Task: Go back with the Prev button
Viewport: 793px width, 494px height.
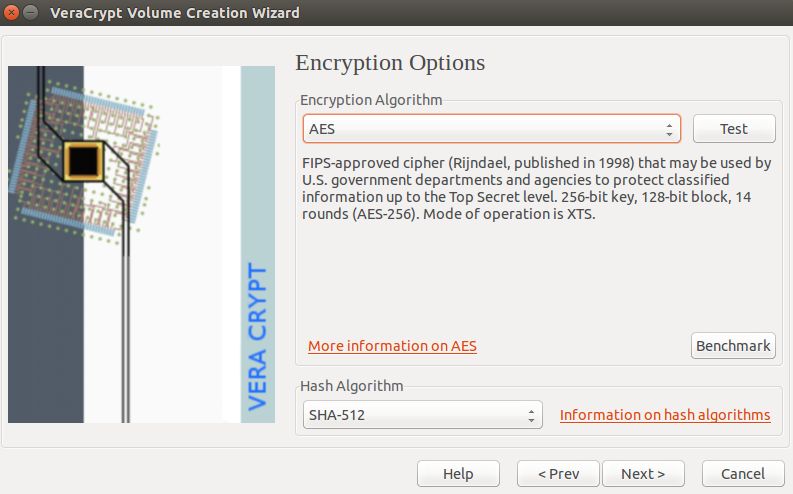Action: [x=558, y=474]
